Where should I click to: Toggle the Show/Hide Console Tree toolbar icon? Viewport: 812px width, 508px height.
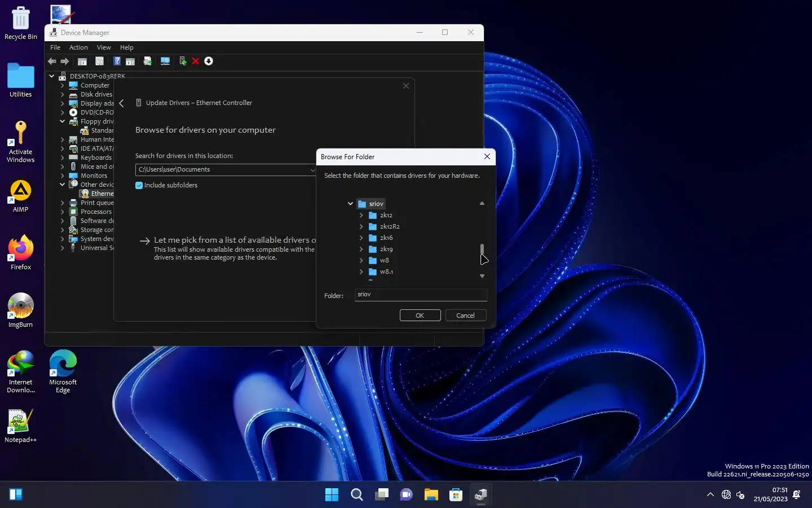click(82, 61)
